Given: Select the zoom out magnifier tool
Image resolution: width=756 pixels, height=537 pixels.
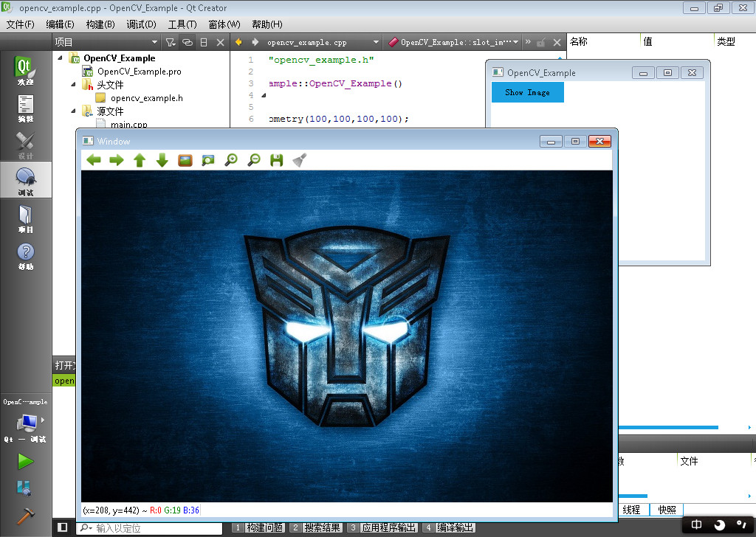Looking at the screenshot, I should 253,160.
